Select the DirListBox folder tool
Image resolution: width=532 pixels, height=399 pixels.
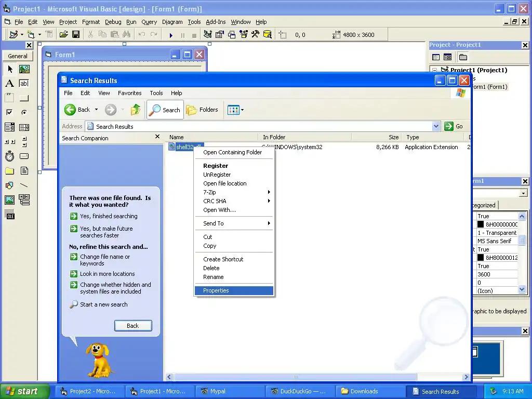click(10, 170)
